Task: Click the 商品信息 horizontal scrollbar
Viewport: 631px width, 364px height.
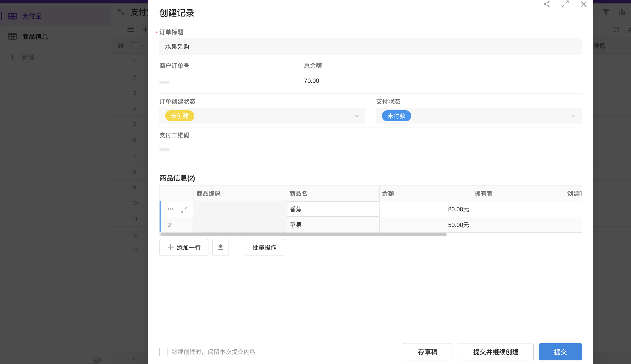Action: click(303, 235)
